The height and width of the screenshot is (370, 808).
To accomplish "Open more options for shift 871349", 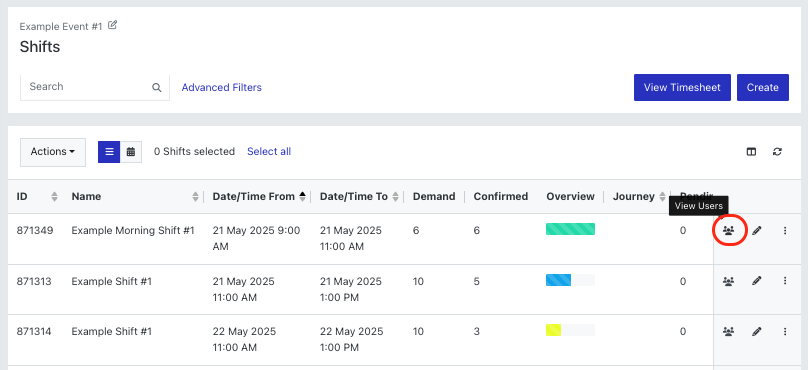I will click(785, 231).
